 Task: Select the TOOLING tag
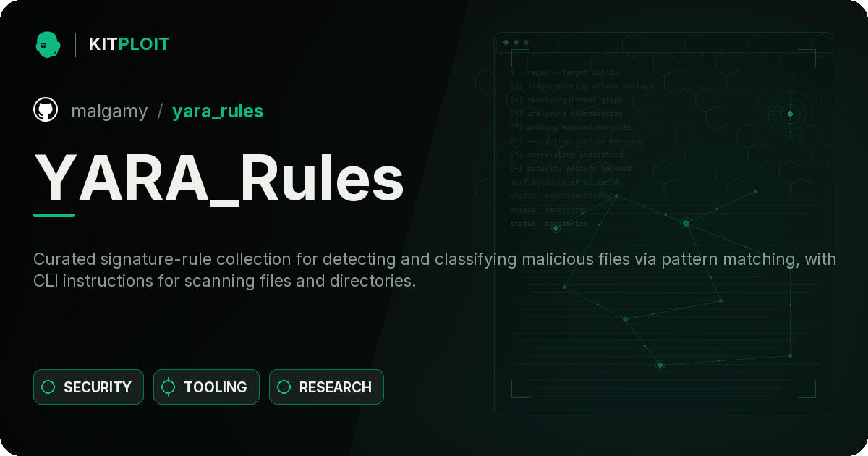click(206, 387)
